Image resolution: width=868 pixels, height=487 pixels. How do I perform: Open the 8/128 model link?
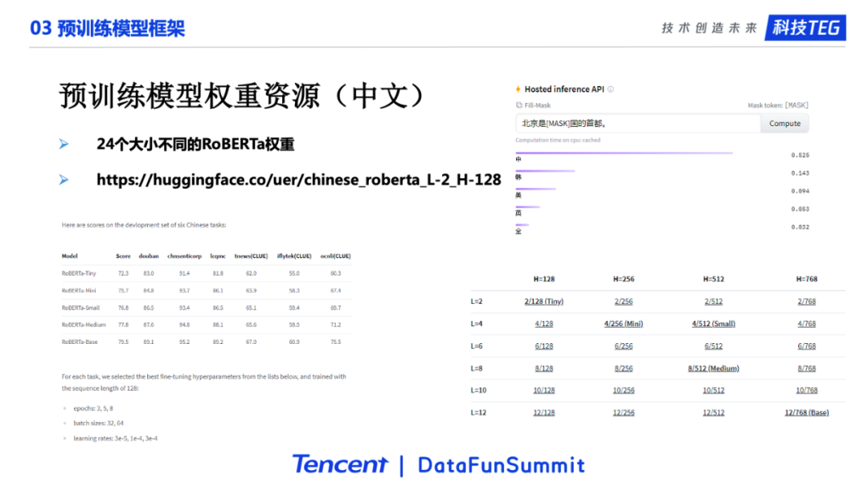click(x=543, y=368)
